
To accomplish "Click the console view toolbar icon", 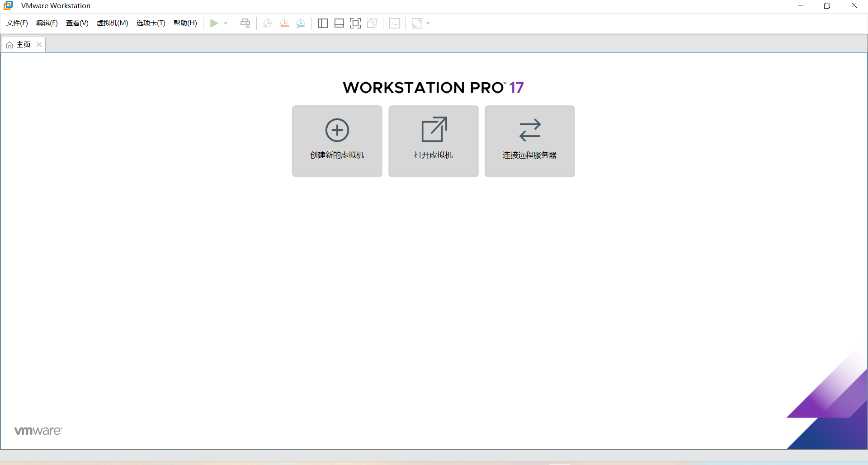I will (394, 23).
